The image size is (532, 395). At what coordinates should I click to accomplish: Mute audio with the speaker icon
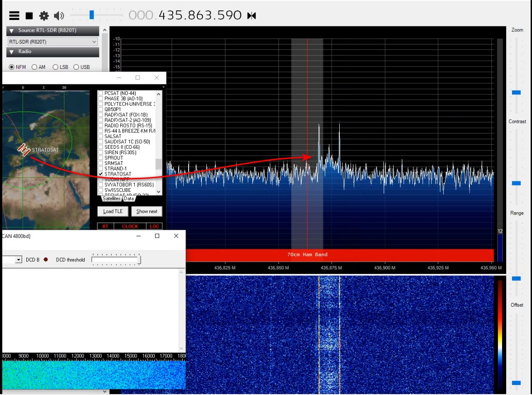point(59,16)
